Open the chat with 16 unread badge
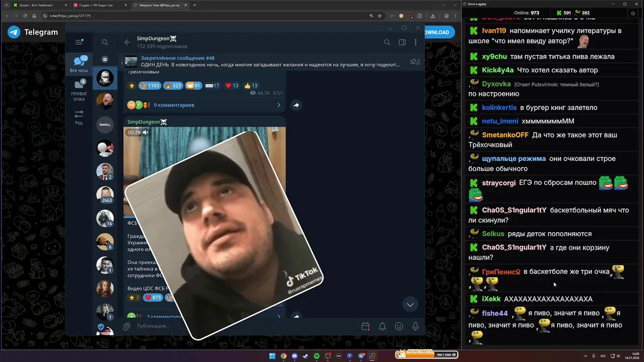The image size is (644, 362). pos(105,218)
